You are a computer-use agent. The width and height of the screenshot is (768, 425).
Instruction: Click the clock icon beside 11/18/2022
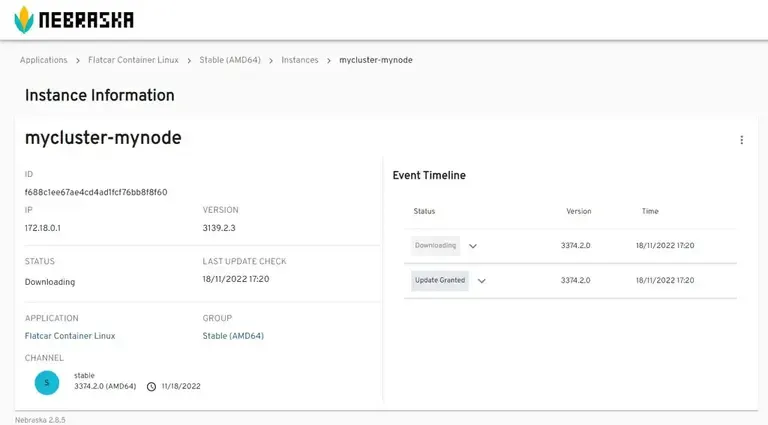151,386
